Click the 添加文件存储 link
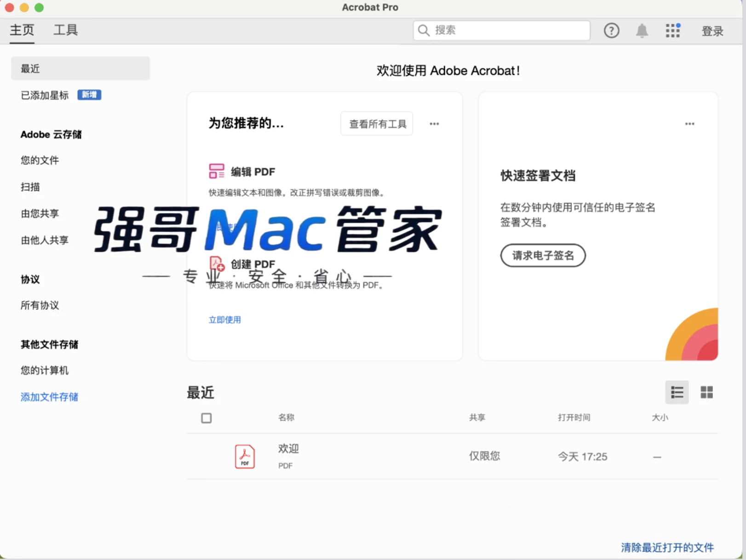The width and height of the screenshot is (746, 560). pyautogui.click(x=49, y=397)
